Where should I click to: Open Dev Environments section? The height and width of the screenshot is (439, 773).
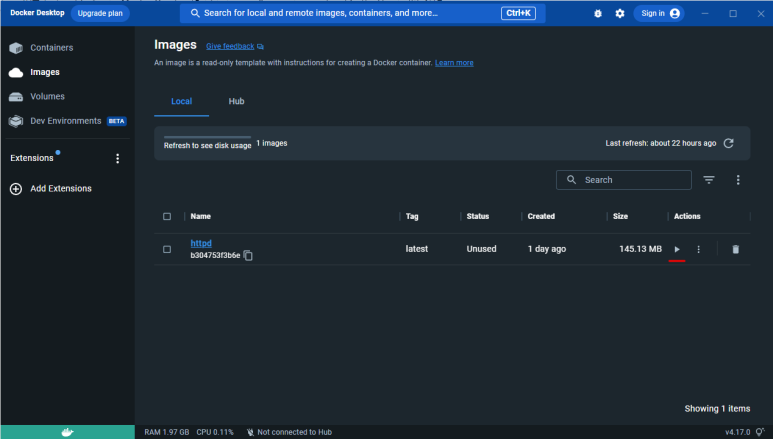[x=68, y=121]
